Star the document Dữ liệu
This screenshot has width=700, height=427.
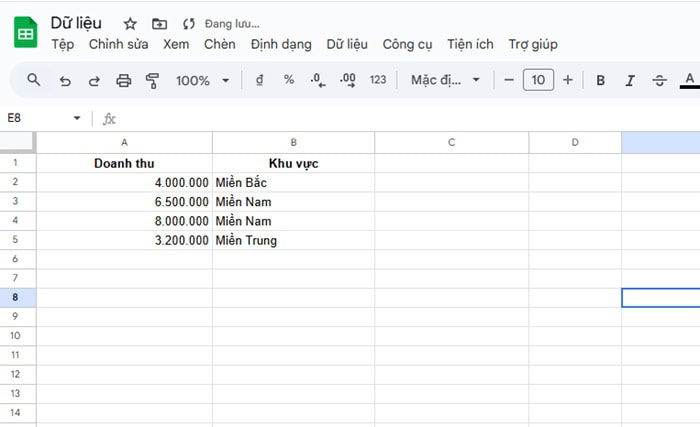click(130, 23)
